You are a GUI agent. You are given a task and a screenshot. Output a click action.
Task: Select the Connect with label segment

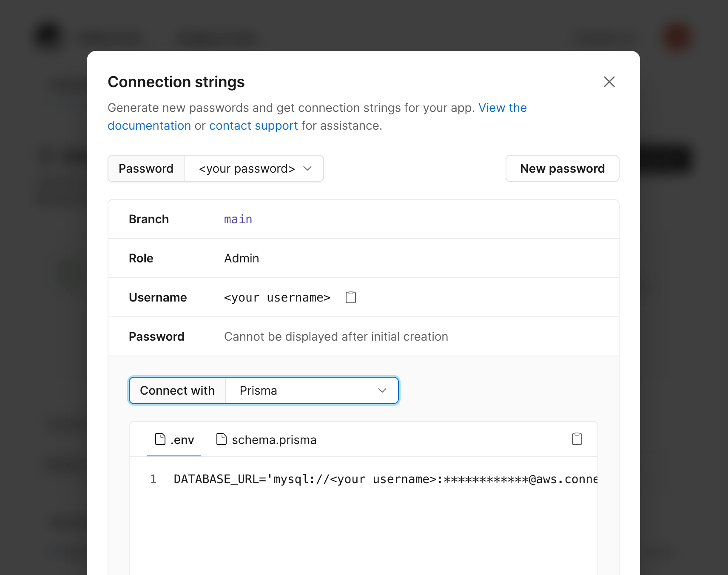click(177, 390)
